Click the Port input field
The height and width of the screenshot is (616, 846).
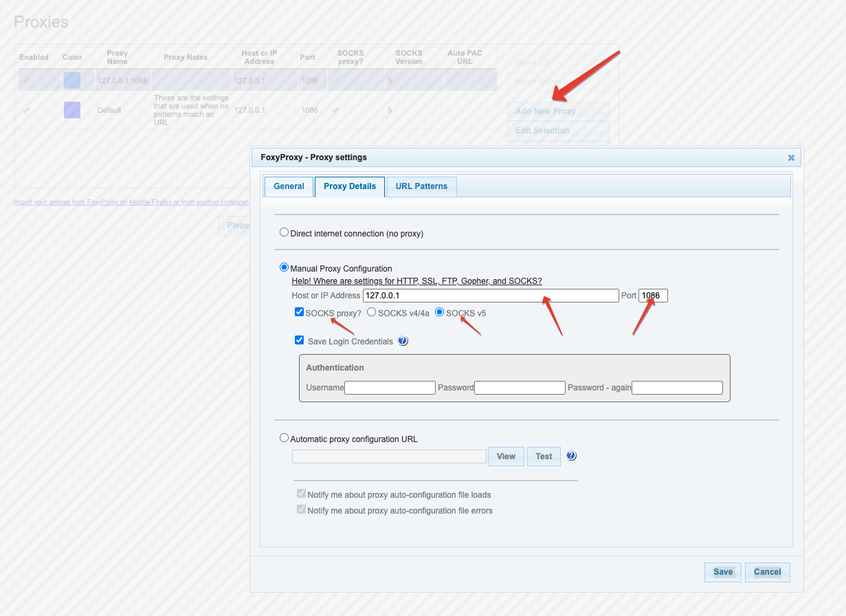point(653,296)
